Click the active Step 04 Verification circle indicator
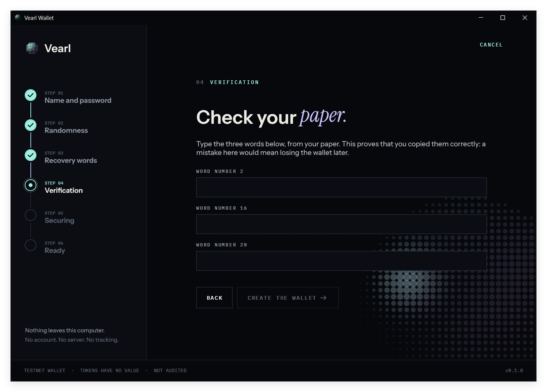 coord(31,185)
